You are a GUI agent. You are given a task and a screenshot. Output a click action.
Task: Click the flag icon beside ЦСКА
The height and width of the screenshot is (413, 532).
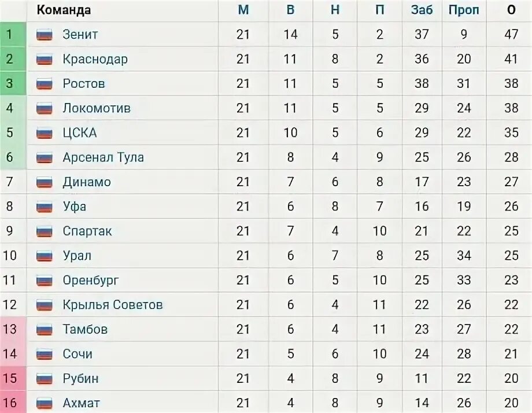coord(45,133)
